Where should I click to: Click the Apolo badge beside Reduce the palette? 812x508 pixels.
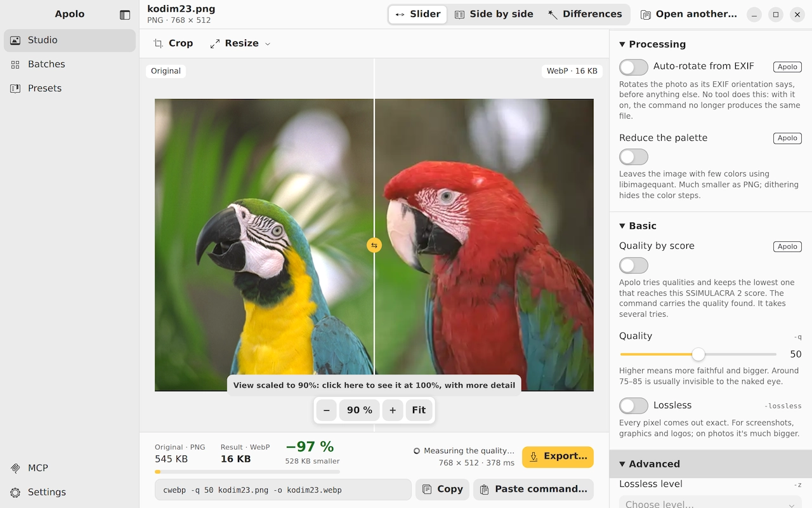[x=787, y=138]
